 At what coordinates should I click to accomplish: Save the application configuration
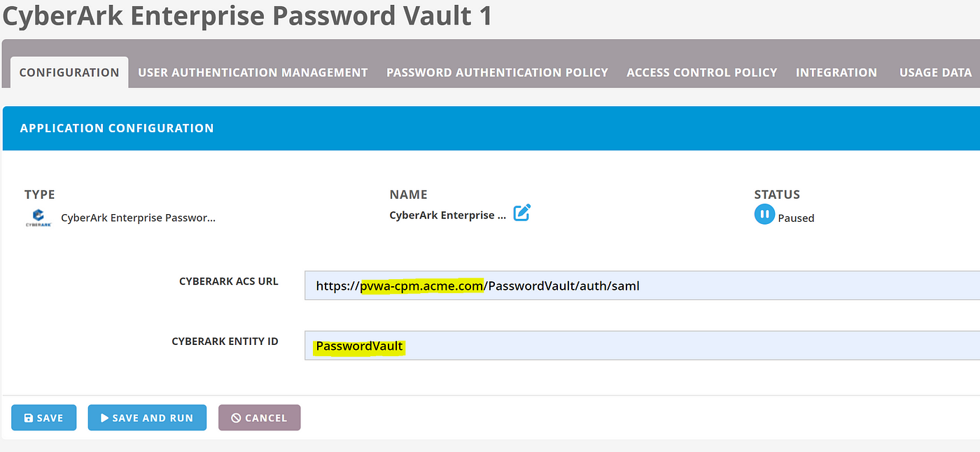click(x=43, y=418)
